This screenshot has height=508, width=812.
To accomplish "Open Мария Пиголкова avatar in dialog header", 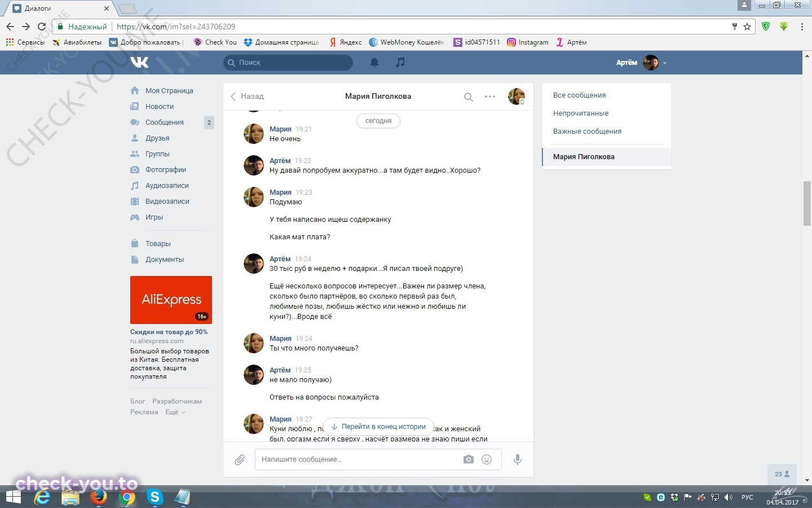I will [516, 97].
